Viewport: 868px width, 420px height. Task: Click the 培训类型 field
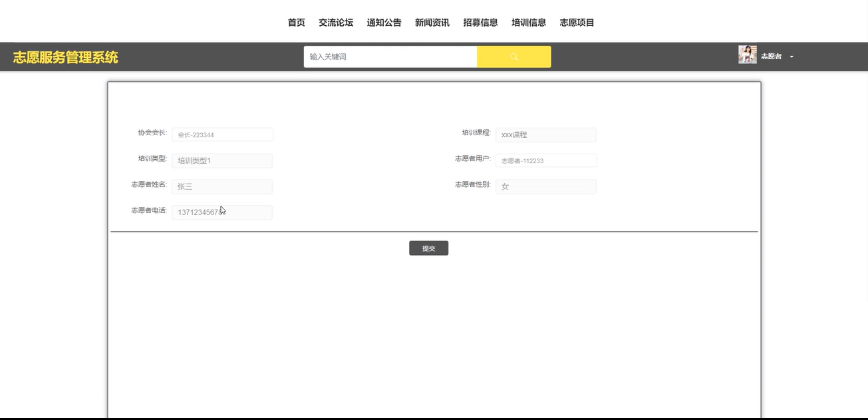click(222, 160)
